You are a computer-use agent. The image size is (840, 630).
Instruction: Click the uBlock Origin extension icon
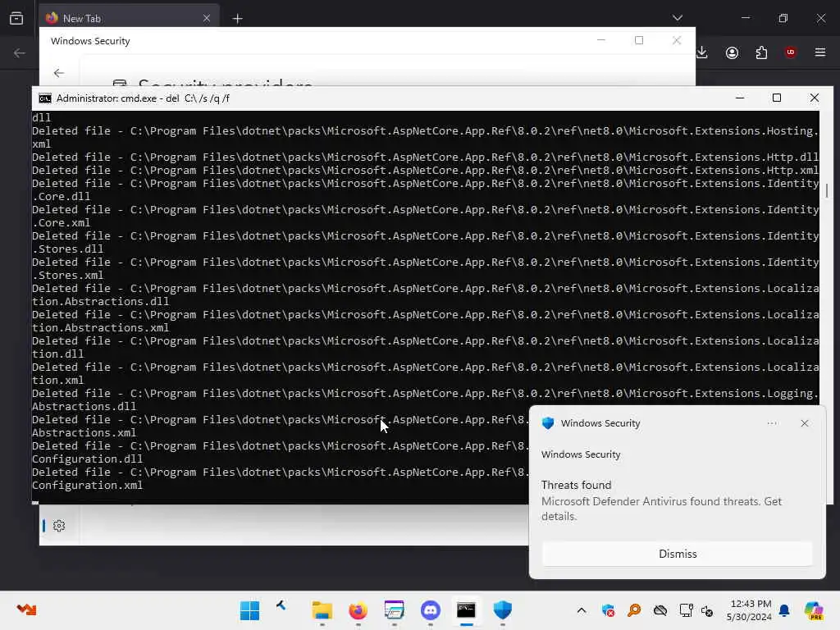[x=790, y=52]
